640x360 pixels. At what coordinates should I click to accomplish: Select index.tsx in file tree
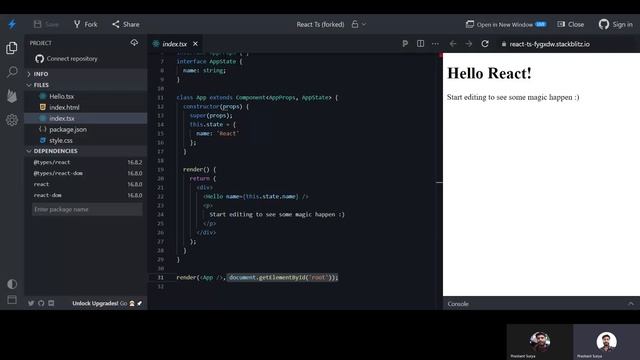click(x=86, y=118)
